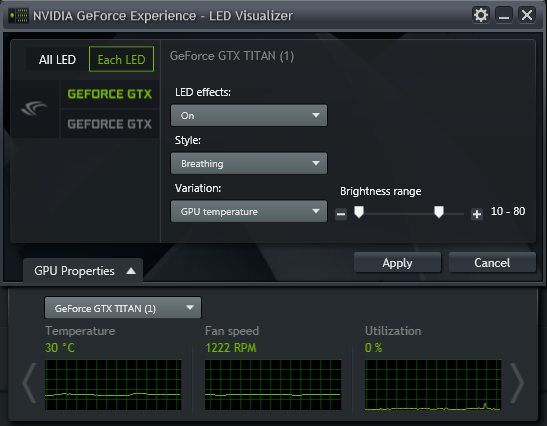The image size is (547, 426).
Task: Go to previous GPU properties page
Action: tap(29, 383)
